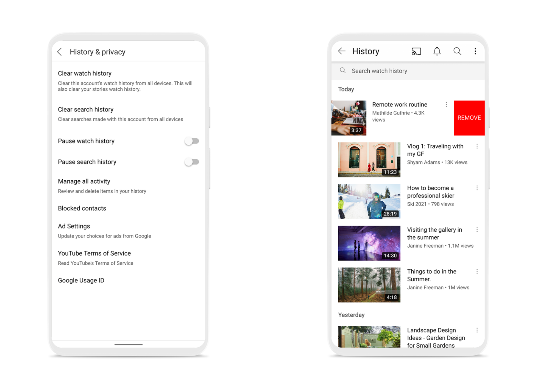Open more menu for professional skier video
The image size is (549, 392).
477,188
